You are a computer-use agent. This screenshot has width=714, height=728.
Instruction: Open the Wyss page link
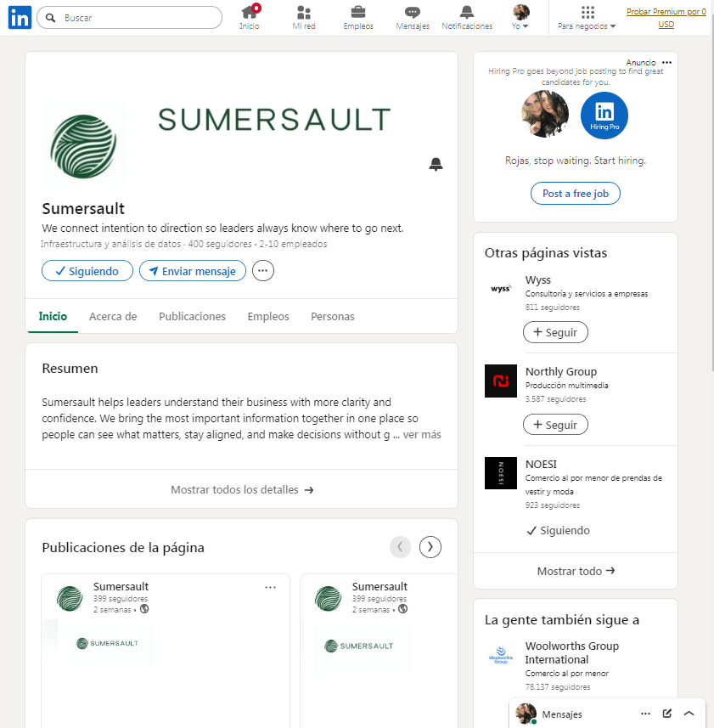click(538, 280)
